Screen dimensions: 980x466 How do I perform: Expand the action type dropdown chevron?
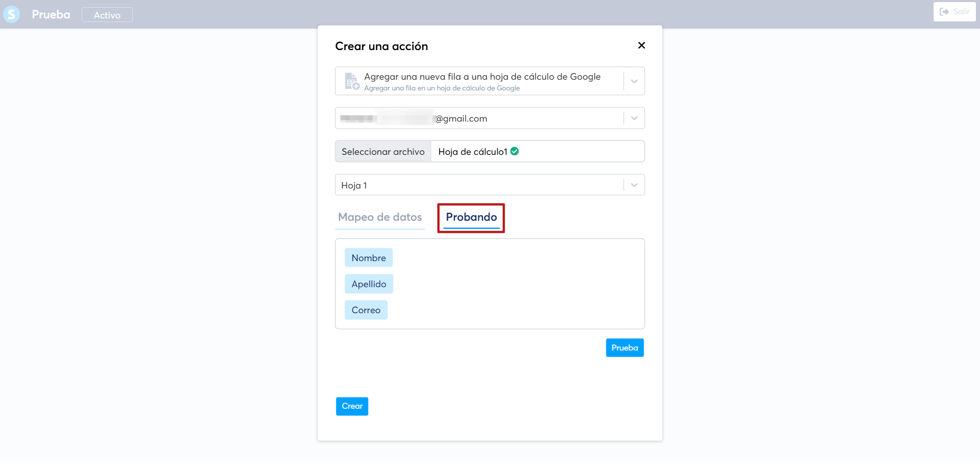(x=634, y=81)
